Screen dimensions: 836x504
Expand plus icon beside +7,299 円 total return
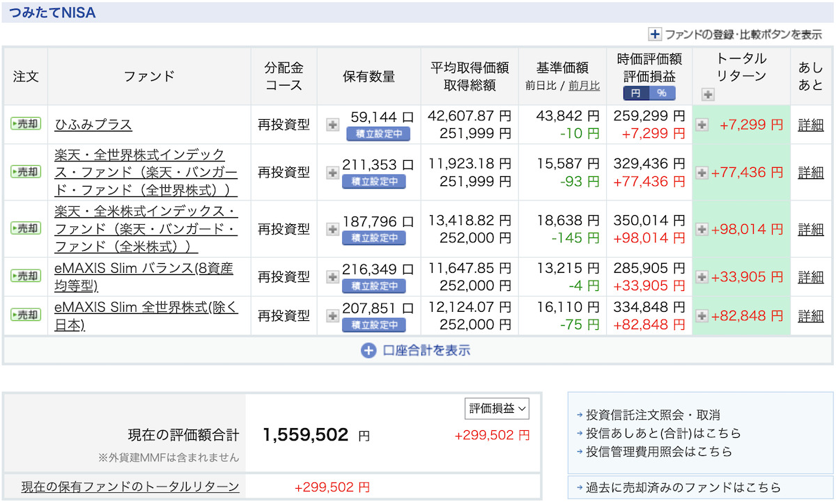(702, 125)
